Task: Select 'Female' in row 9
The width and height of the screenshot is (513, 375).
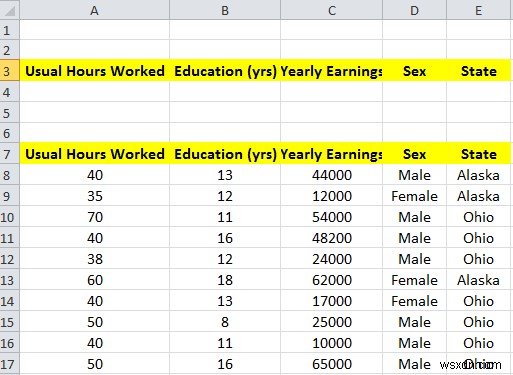Action: 414,196
